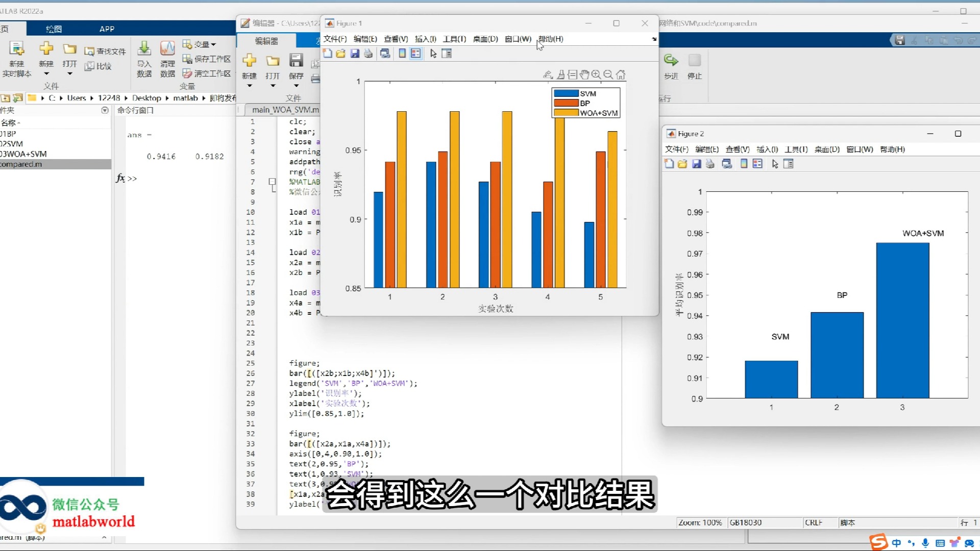Click Print icon in Figure 2 toolbar
Screen dimensions: 980x551
pos(710,164)
